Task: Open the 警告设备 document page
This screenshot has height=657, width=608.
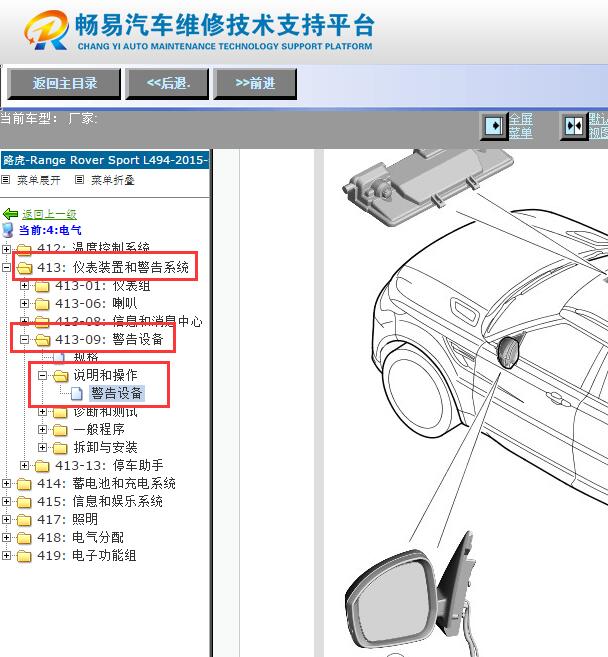Action: pyautogui.click(x=116, y=393)
